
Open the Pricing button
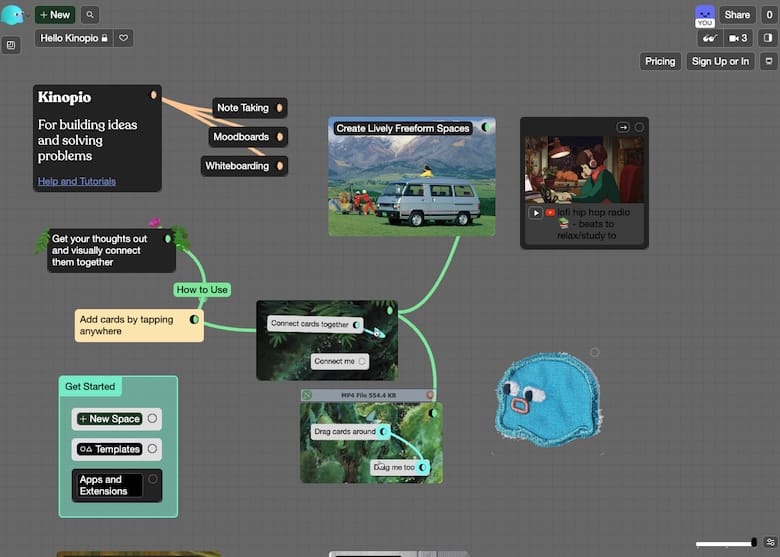(660, 61)
